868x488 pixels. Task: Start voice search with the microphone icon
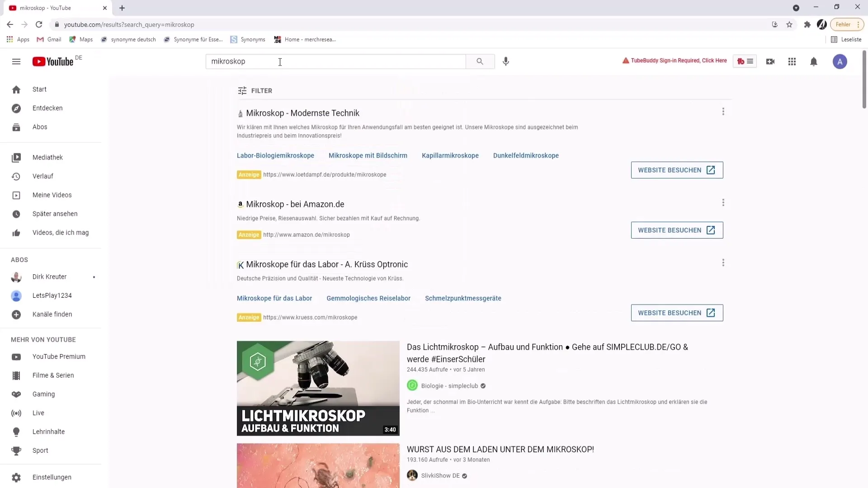506,61
